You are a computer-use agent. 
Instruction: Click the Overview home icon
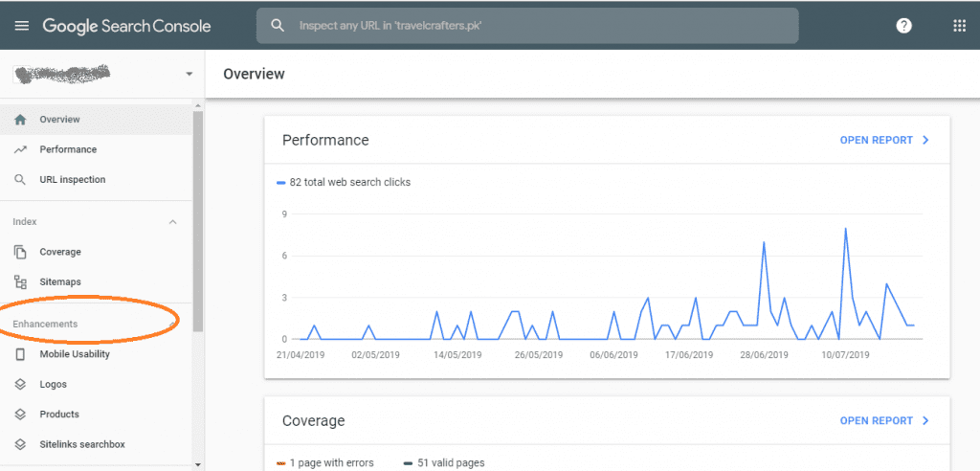(x=20, y=120)
